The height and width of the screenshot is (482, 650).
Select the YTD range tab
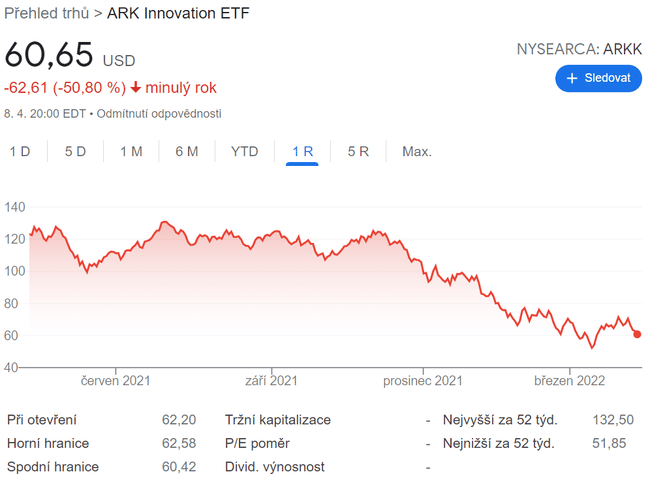point(244,152)
